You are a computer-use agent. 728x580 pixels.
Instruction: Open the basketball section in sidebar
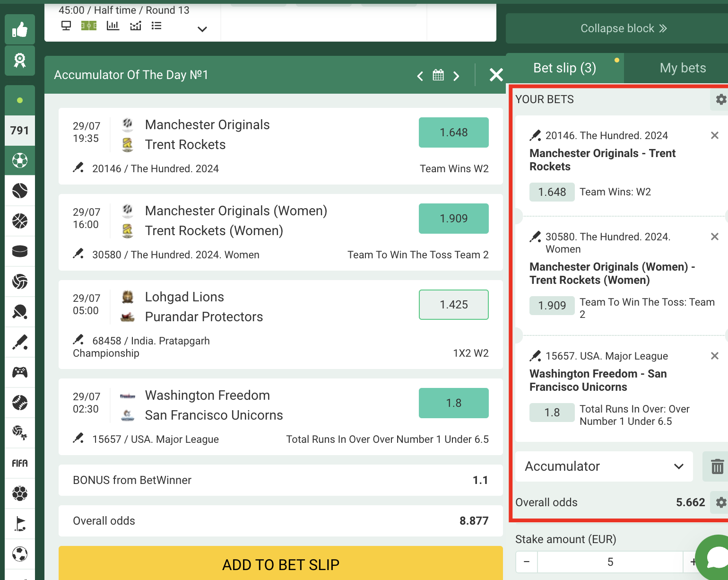point(20,221)
